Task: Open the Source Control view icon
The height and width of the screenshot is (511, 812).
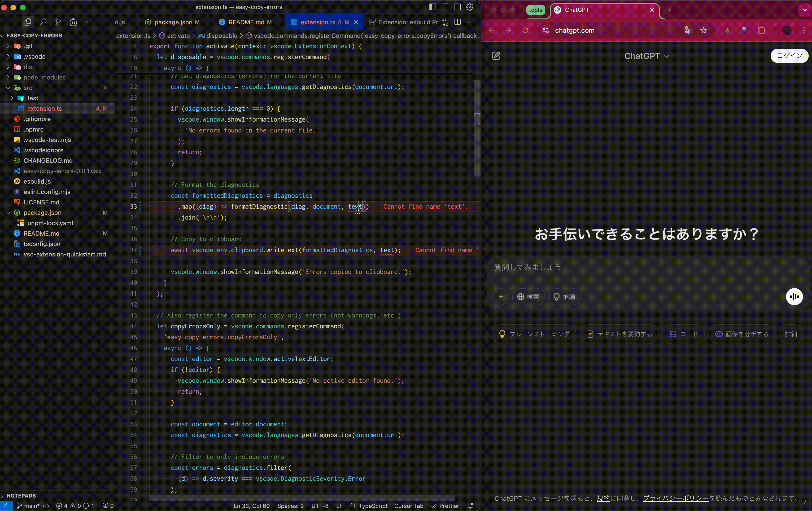Action: click(x=58, y=22)
